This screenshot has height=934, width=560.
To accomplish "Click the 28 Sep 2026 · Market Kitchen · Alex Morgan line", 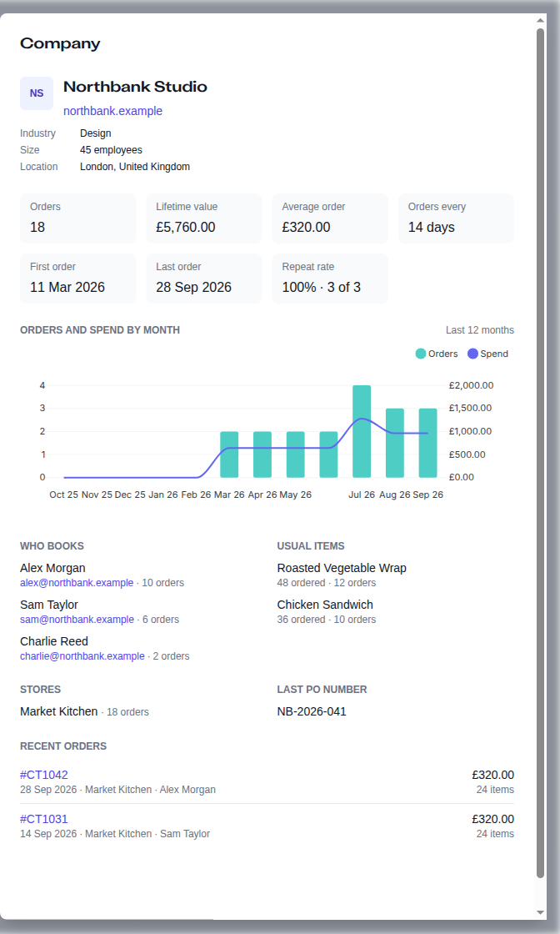I will pos(117,790).
